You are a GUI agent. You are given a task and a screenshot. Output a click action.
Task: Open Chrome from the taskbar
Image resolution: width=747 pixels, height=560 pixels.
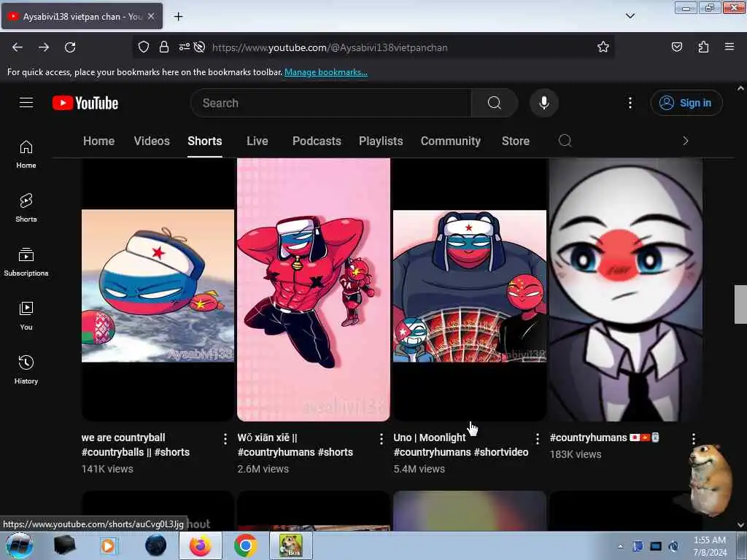245,545
